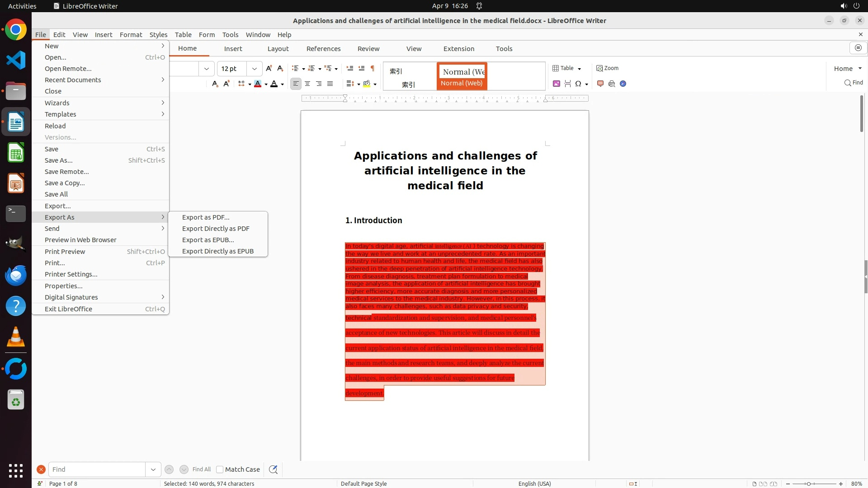
Task: Toggle the Align Left button
Action: pos(296,84)
